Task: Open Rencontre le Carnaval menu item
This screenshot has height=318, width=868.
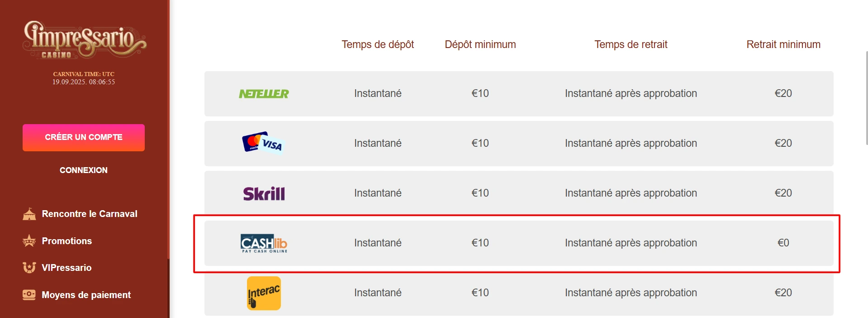Action: pos(90,214)
